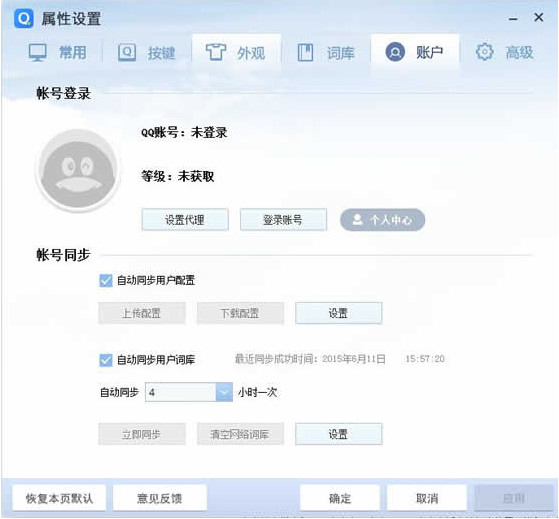Click the 立即同步 button
Image resolution: width=559 pixels, height=519 pixels.
(142, 434)
